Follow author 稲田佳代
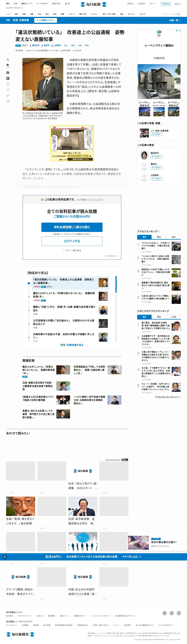 156,157
